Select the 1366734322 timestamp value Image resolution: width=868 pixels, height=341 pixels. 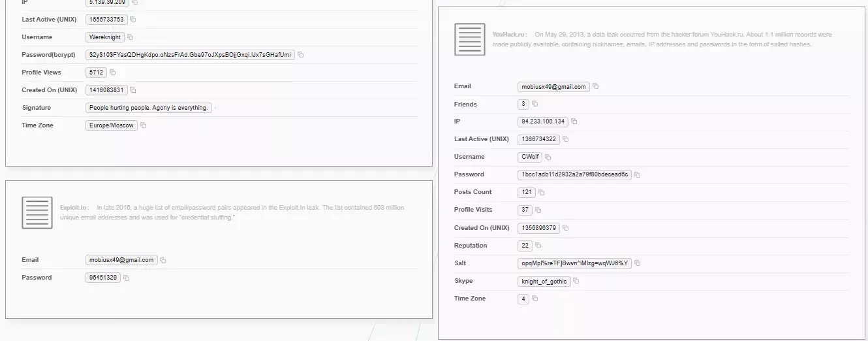click(x=539, y=139)
